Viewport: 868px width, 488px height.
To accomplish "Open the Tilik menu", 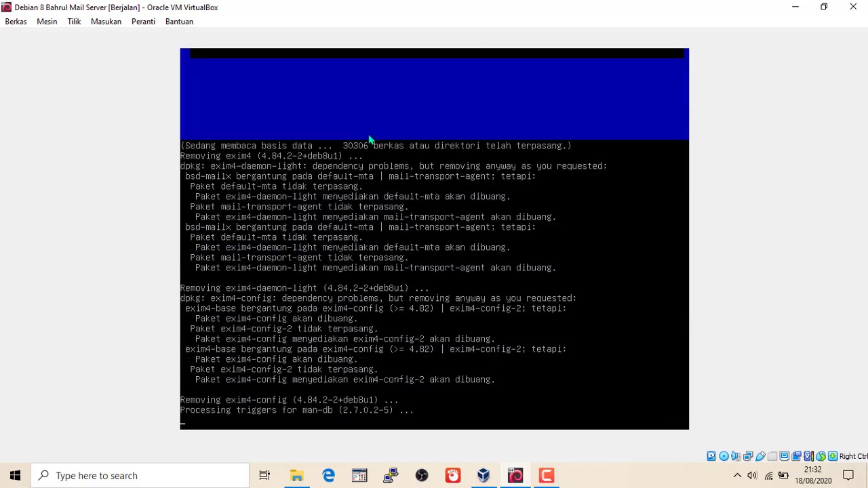I will (x=74, y=22).
